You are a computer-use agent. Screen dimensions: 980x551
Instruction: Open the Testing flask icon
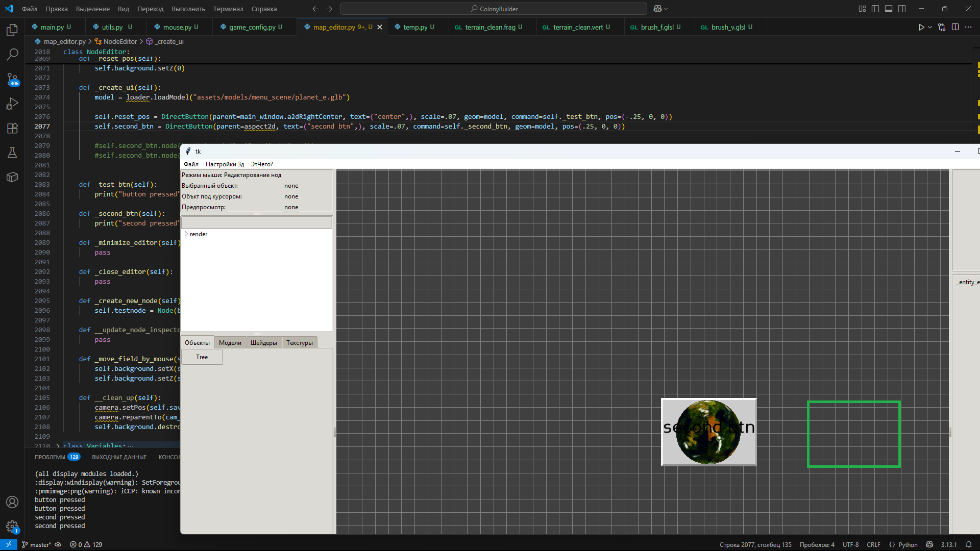[x=12, y=153]
